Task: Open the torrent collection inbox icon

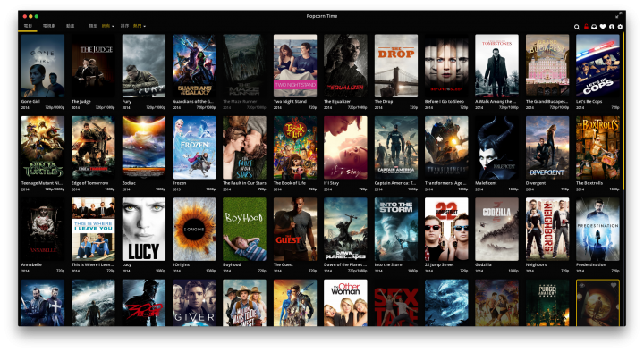Action: coord(594,27)
